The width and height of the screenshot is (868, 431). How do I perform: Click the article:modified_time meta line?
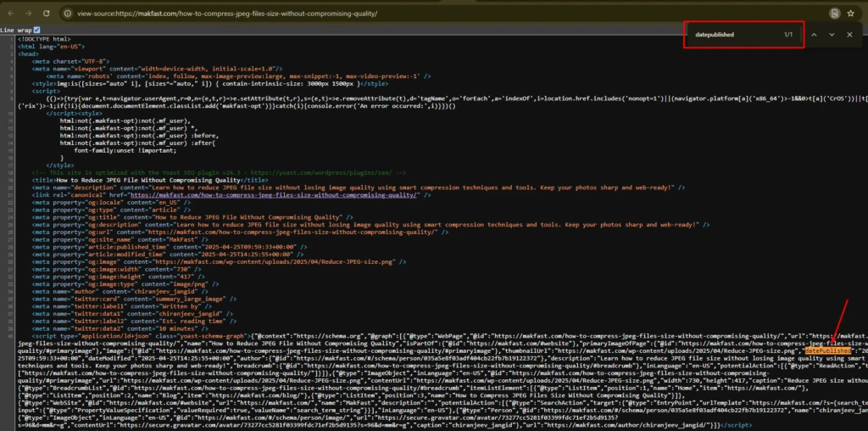pos(168,255)
